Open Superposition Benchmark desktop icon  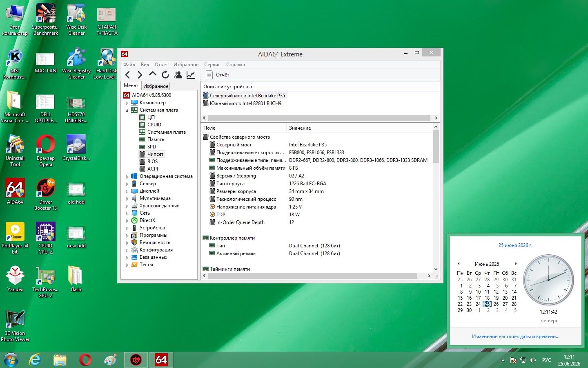coord(45,20)
